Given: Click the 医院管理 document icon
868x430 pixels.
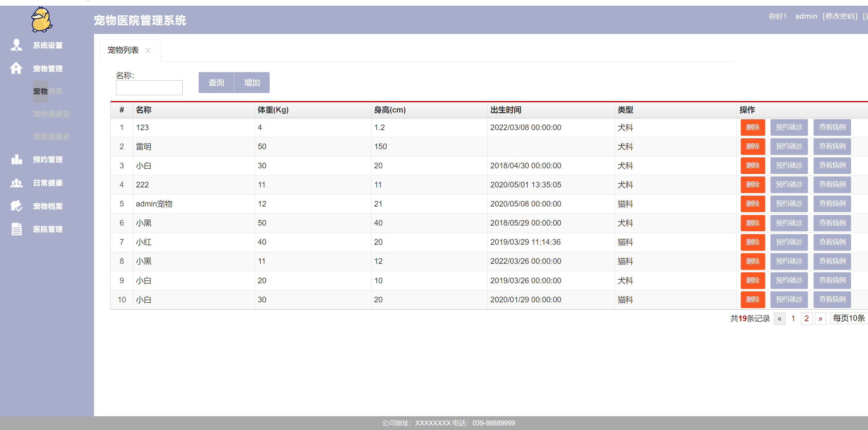Looking at the screenshot, I should pyautogui.click(x=16, y=229).
